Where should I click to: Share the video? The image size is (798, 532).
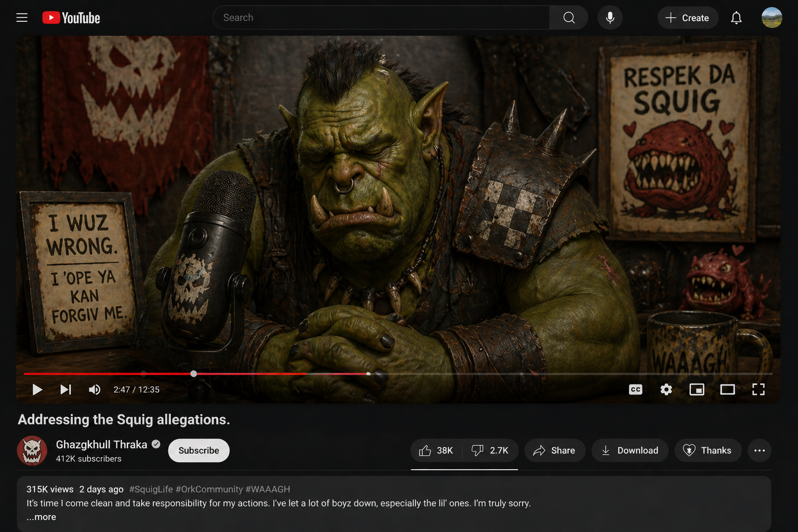555,450
